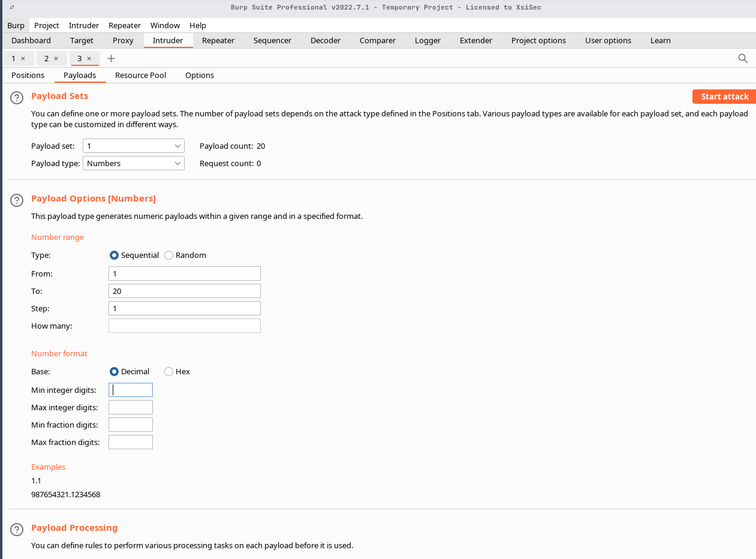Add a new Intruder tab with plus
Screen dimensions: 756x559
pyautogui.click(x=111, y=58)
